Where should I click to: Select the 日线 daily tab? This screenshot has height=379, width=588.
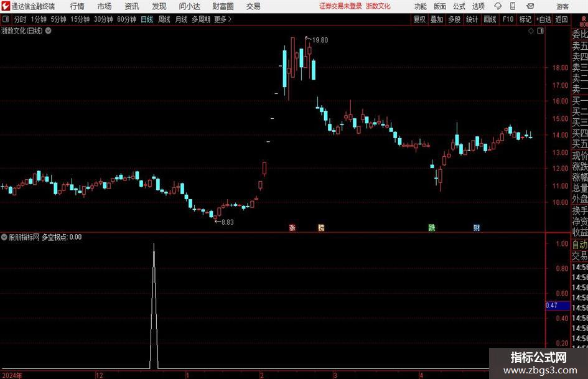click(x=147, y=19)
